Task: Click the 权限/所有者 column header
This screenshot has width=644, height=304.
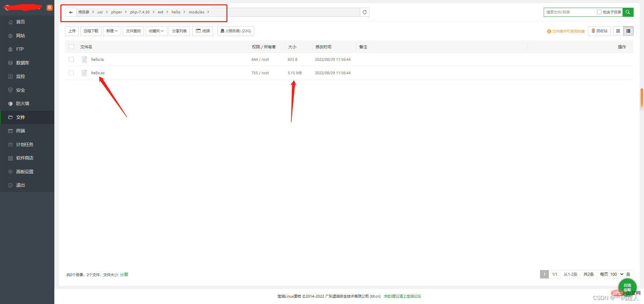Action: (x=264, y=47)
